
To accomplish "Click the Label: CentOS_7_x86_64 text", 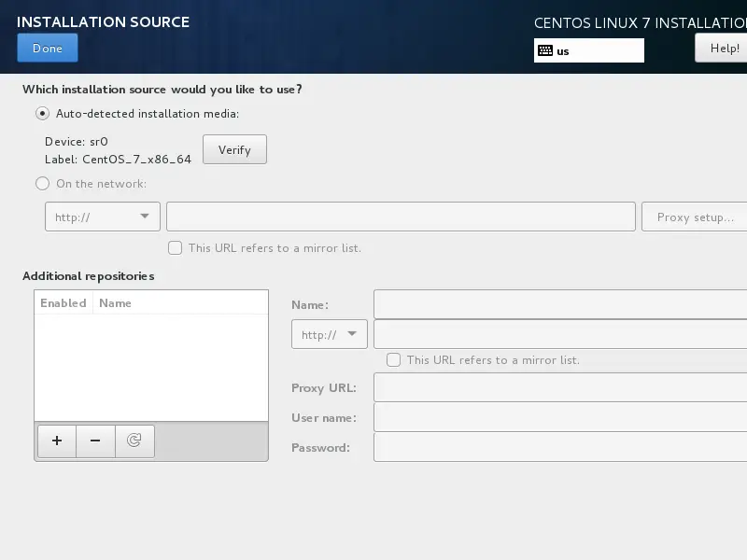I will (118, 159).
